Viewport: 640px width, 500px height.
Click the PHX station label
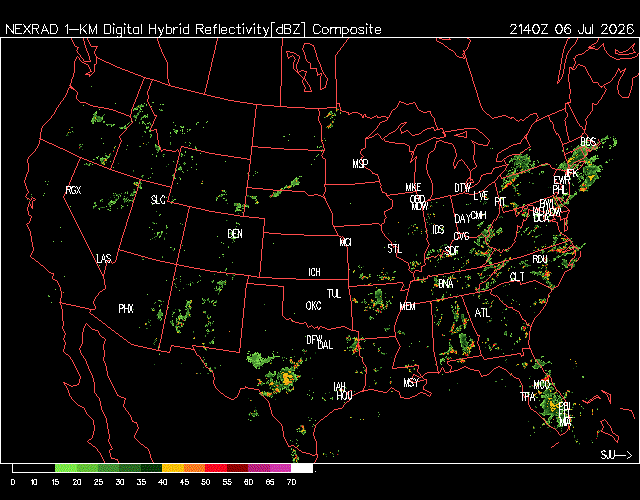tap(126, 309)
